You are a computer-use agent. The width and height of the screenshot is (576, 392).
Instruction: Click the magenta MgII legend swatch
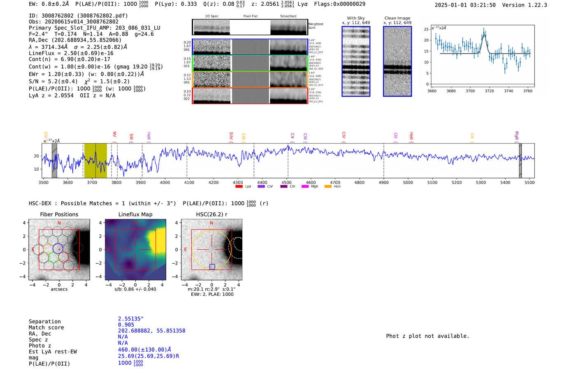tap(305, 187)
